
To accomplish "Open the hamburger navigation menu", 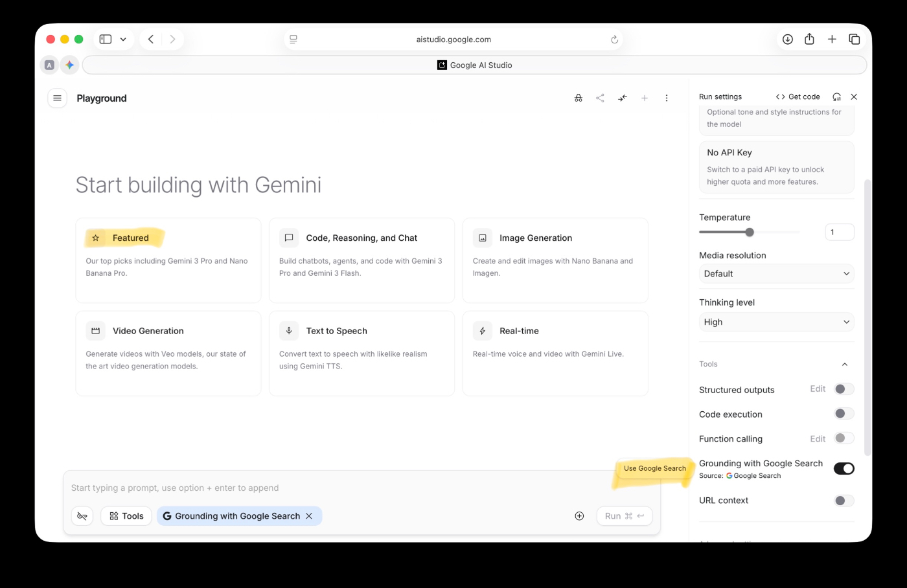I will click(57, 98).
